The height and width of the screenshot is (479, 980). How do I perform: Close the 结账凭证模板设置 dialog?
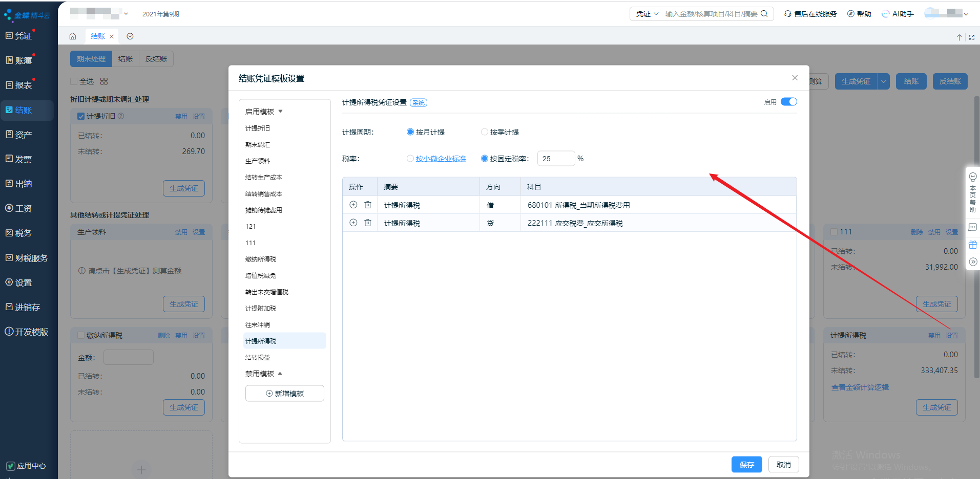[x=795, y=78]
